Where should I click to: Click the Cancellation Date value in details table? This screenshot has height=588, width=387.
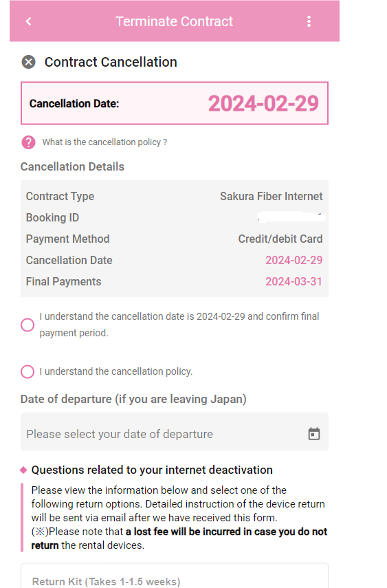[294, 260]
